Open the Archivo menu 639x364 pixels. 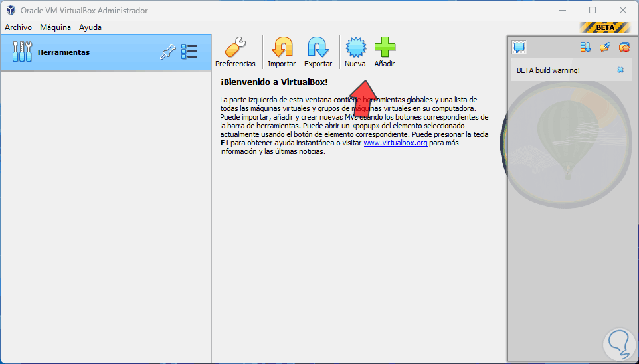point(18,27)
